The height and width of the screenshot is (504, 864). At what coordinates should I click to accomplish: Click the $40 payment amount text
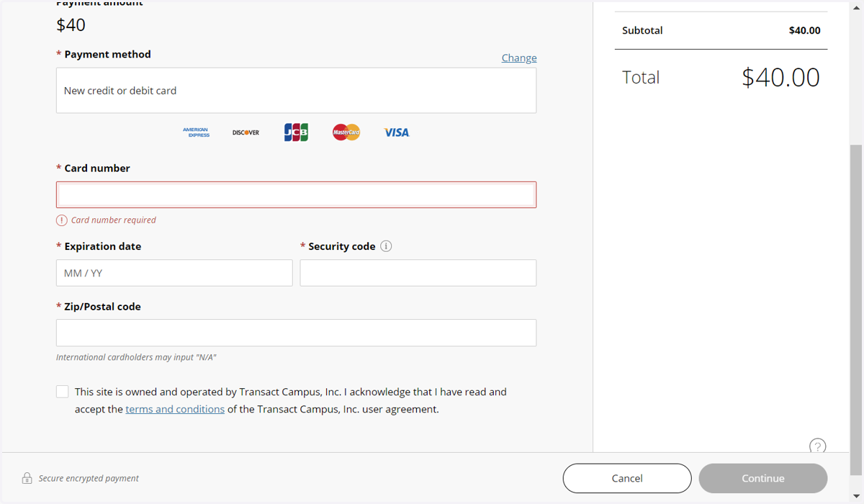(71, 24)
